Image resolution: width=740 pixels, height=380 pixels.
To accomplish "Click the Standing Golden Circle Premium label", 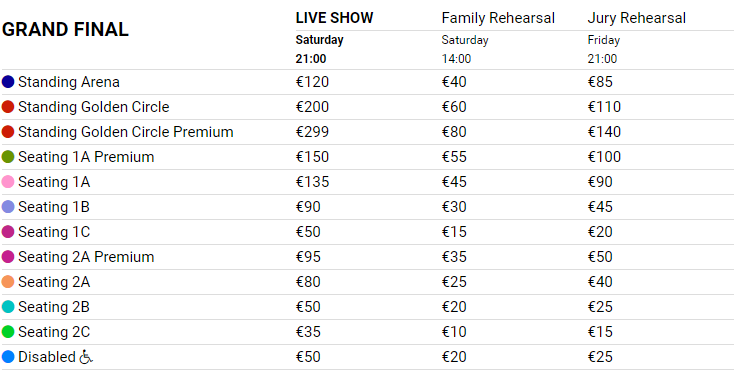I will click(x=126, y=132).
